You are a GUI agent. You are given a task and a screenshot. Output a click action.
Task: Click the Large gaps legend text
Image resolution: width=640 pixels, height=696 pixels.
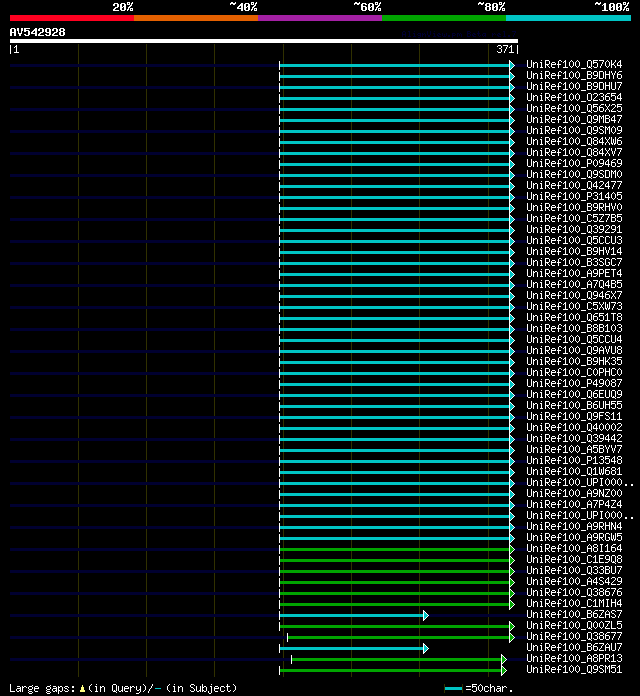[x=123, y=688]
